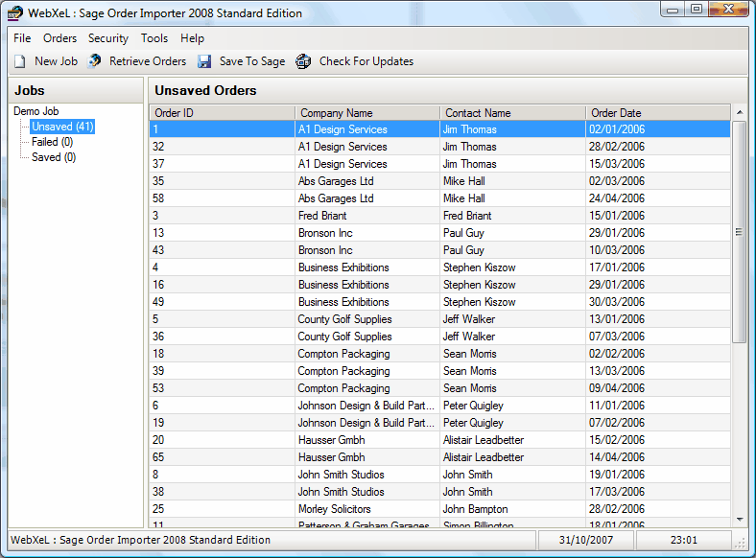This screenshot has height=558, width=756.
Task: Select order row with ID 37
Action: [x=439, y=164]
